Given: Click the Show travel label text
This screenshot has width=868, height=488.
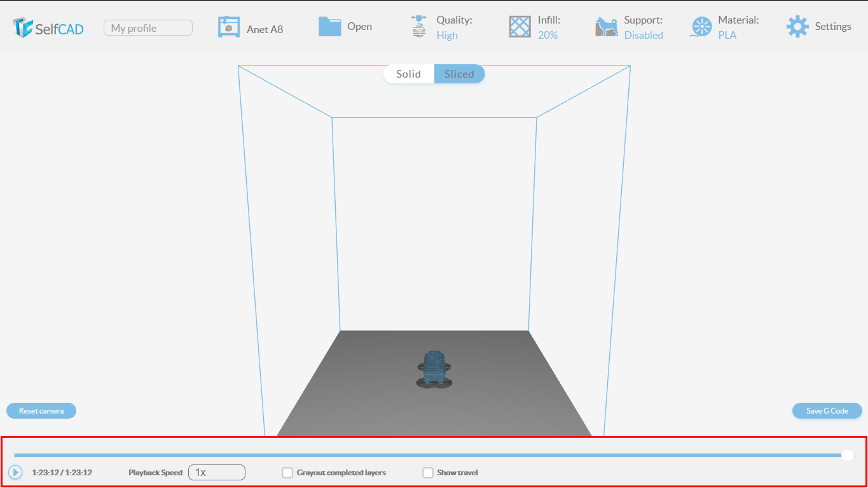Looking at the screenshot, I should (x=457, y=473).
